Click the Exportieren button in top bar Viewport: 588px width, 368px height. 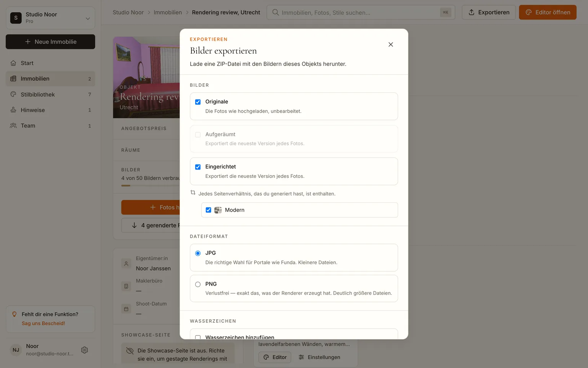pyautogui.click(x=489, y=12)
